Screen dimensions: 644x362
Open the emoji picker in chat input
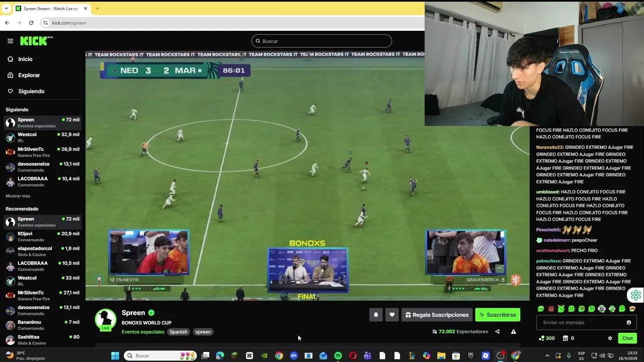point(628,322)
